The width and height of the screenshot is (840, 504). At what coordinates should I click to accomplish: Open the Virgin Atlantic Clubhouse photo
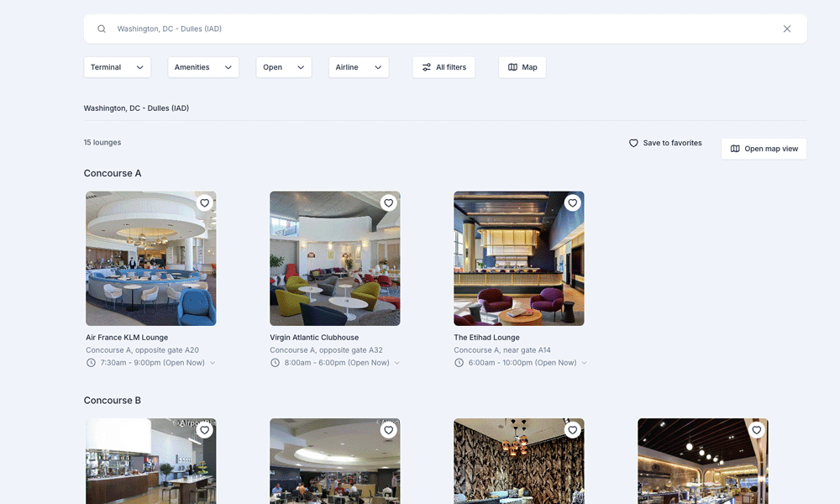pos(335,259)
